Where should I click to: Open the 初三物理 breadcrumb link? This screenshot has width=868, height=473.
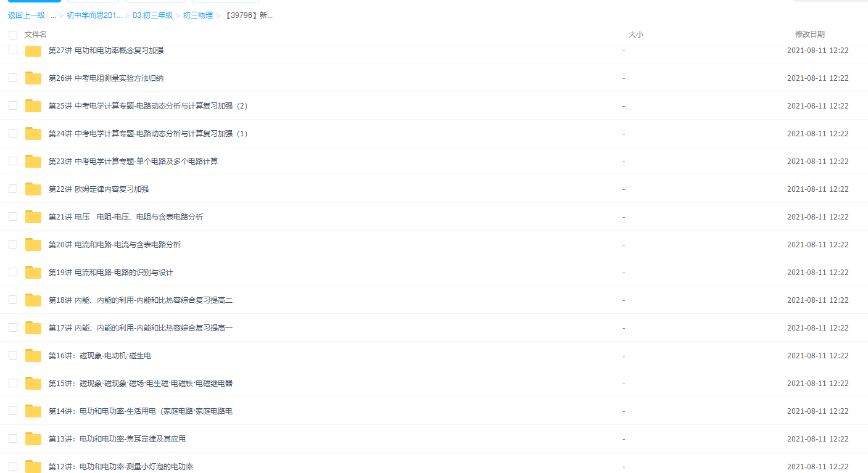coord(198,15)
